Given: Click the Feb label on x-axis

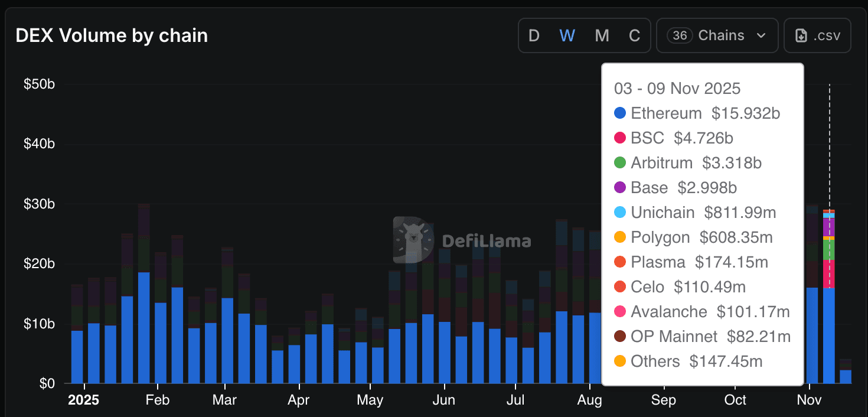Looking at the screenshot, I should [x=157, y=400].
